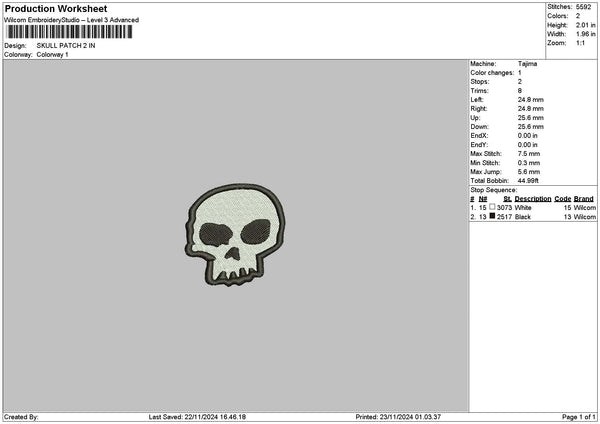Click the 'Created By:' footer label
The height and width of the screenshot is (424, 600).
(x=21, y=417)
